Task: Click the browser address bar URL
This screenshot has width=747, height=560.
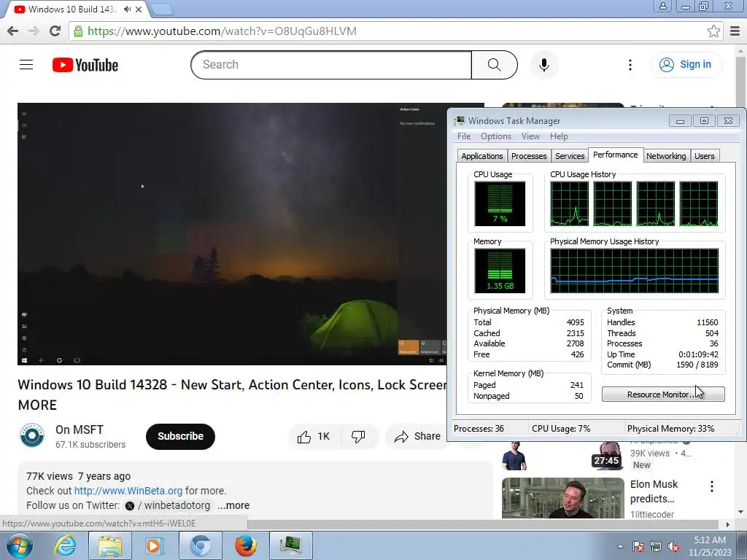Action: point(222,31)
